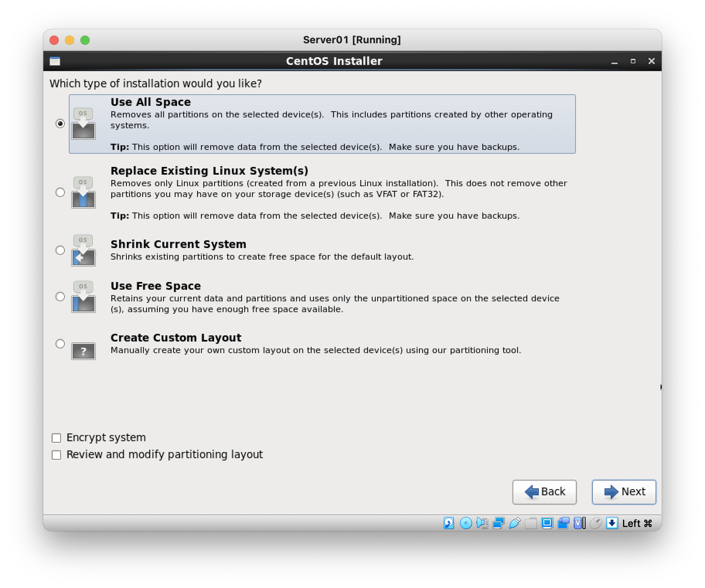Image resolution: width=705 pixels, height=588 pixels.
Task: Click the Replace Existing Linux System disk icon
Action: 83,192
